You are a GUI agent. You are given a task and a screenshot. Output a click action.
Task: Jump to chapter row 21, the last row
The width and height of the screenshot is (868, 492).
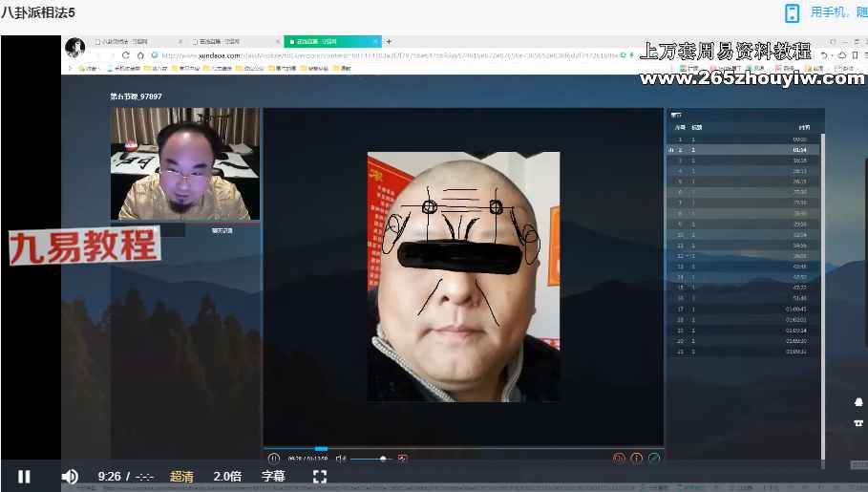click(x=743, y=352)
